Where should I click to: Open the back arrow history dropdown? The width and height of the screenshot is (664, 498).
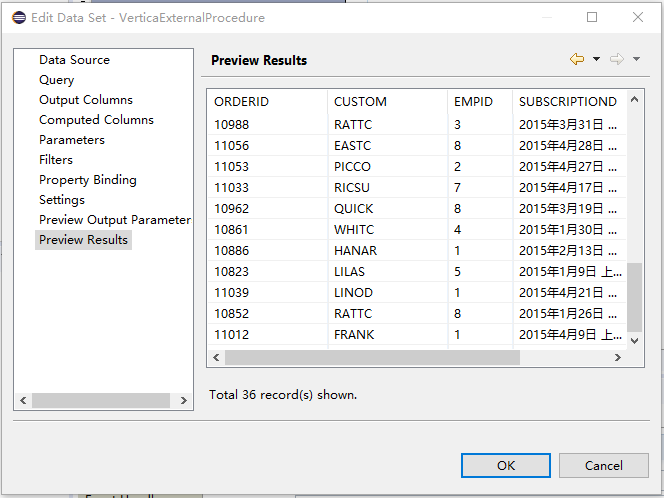click(597, 60)
